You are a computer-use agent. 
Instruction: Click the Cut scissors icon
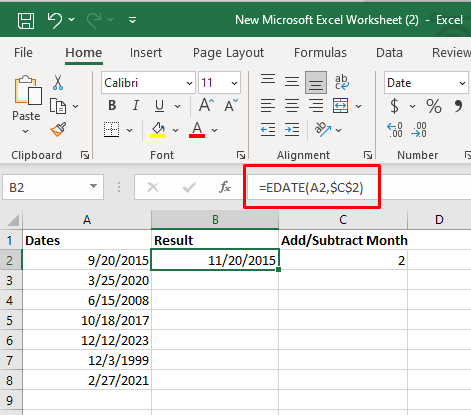[x=58, y=82]
